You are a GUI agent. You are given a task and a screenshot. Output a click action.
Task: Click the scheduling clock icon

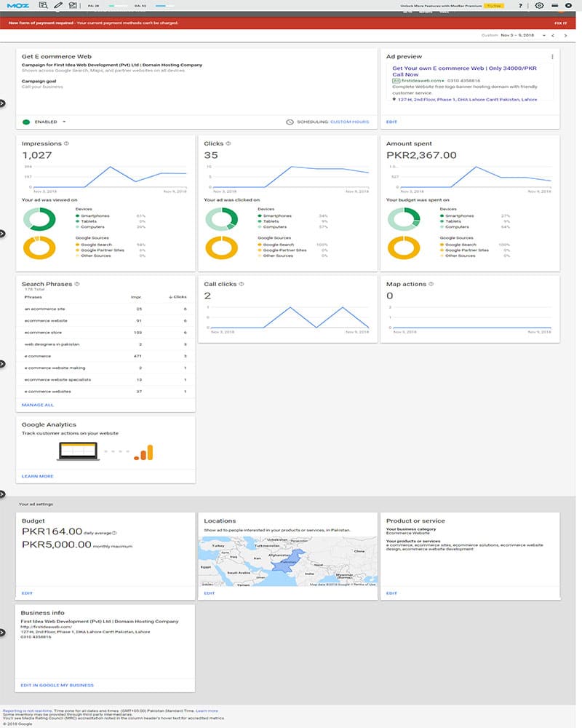(x=290, y=122)
